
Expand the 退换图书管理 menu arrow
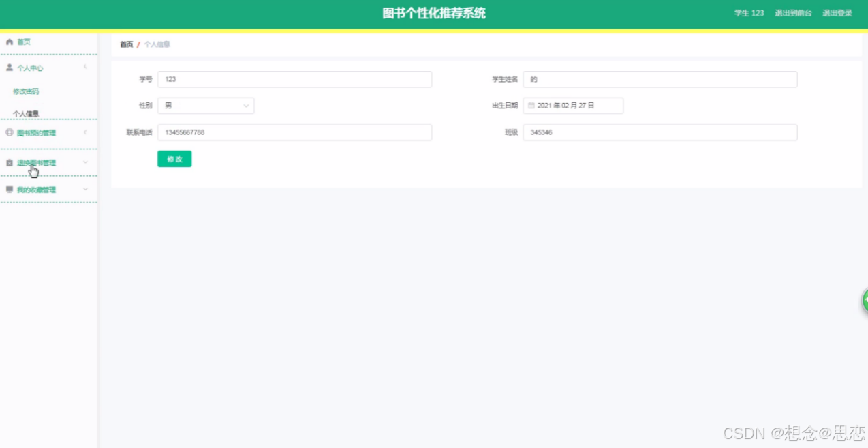[85, 162]
